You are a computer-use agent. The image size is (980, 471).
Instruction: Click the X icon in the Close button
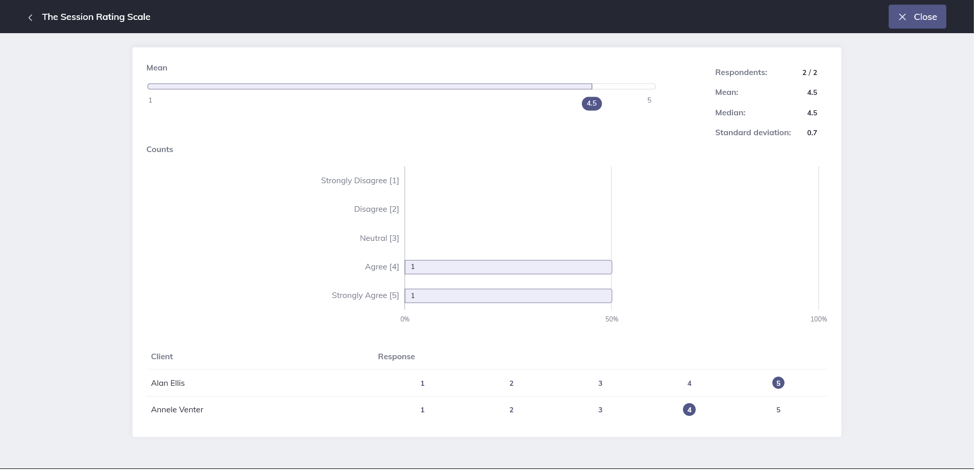[x=902, y=16]
